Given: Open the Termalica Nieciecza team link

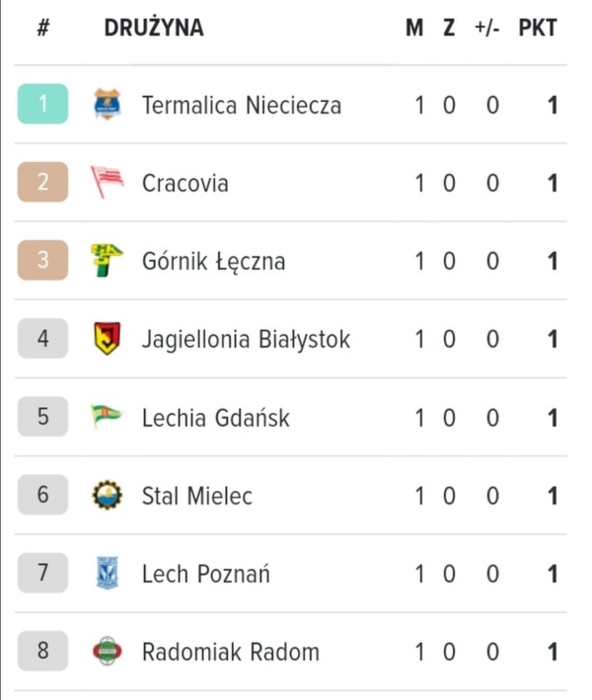Looking at the screenshot, I should 242,105.
